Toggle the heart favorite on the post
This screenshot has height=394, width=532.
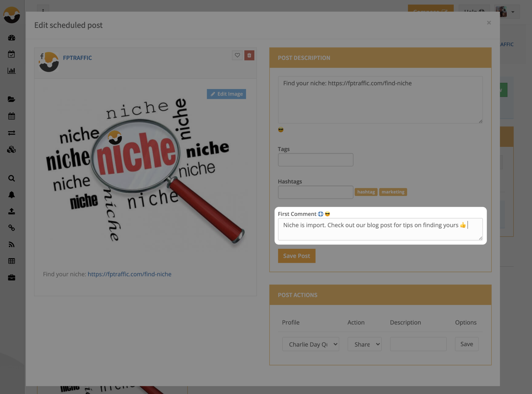pos(237,55)
